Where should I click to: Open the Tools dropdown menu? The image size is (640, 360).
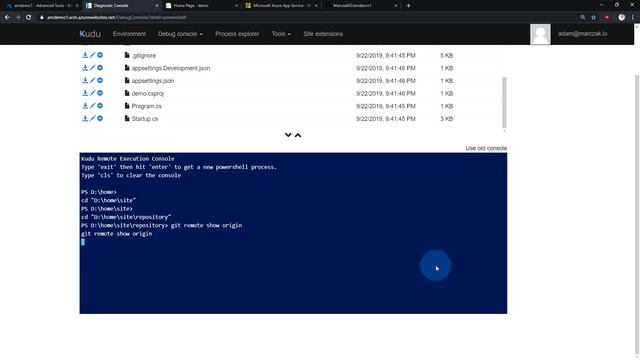281,34
